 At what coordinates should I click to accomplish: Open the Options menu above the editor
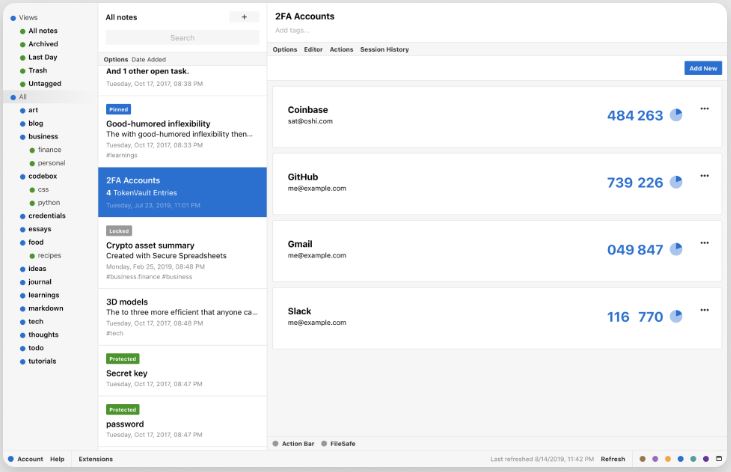(285, 49)
